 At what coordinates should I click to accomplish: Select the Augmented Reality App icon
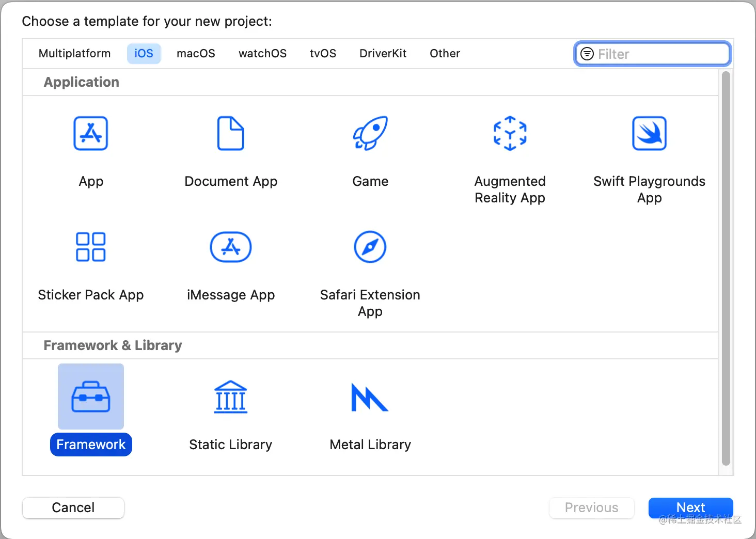(x=510, y=133)
